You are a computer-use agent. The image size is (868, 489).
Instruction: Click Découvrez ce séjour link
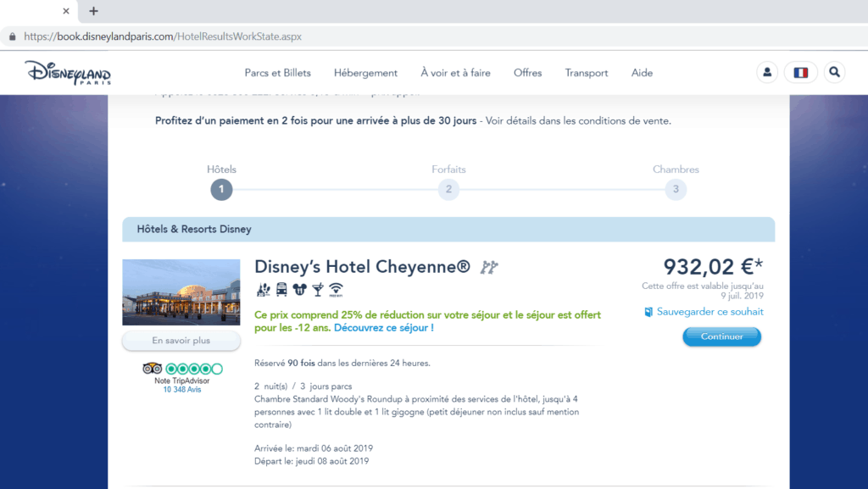[x=384, y=328]
